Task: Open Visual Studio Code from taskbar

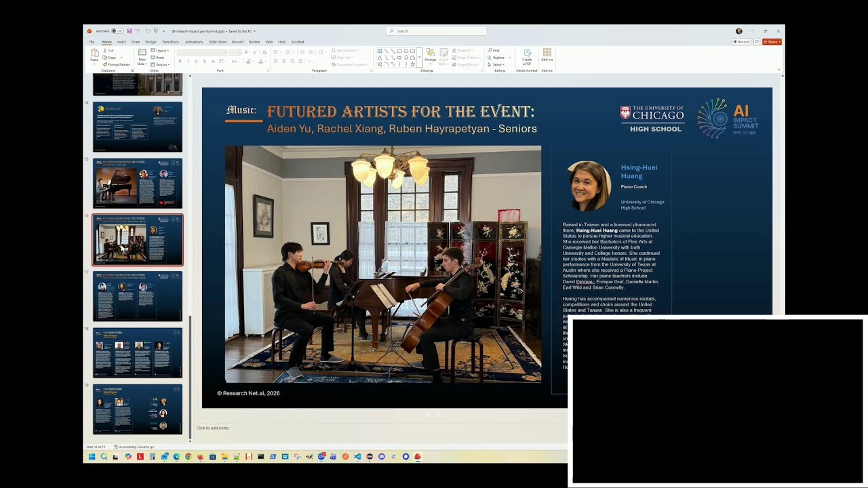Action: tap(357, 457)
